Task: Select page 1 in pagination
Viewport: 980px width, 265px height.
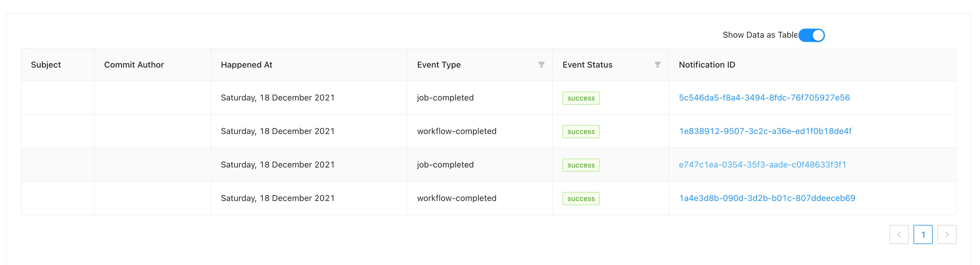Action: 923,234
